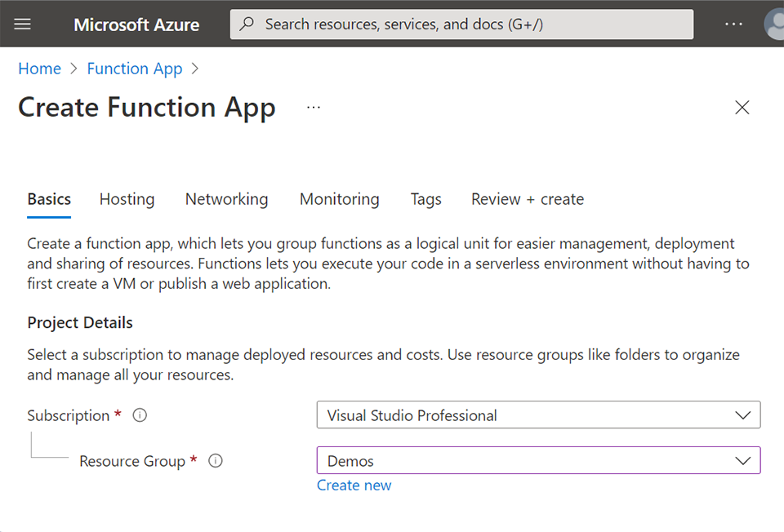Click the Microsoft Azure logo text
The height and width of the screenshot is (532, 784).
tap(136, 24)
